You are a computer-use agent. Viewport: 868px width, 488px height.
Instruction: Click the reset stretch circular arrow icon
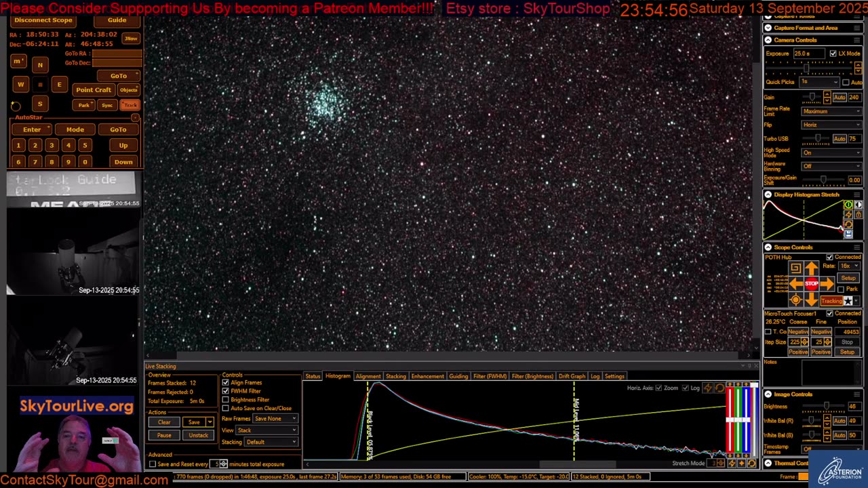[848, 224]
